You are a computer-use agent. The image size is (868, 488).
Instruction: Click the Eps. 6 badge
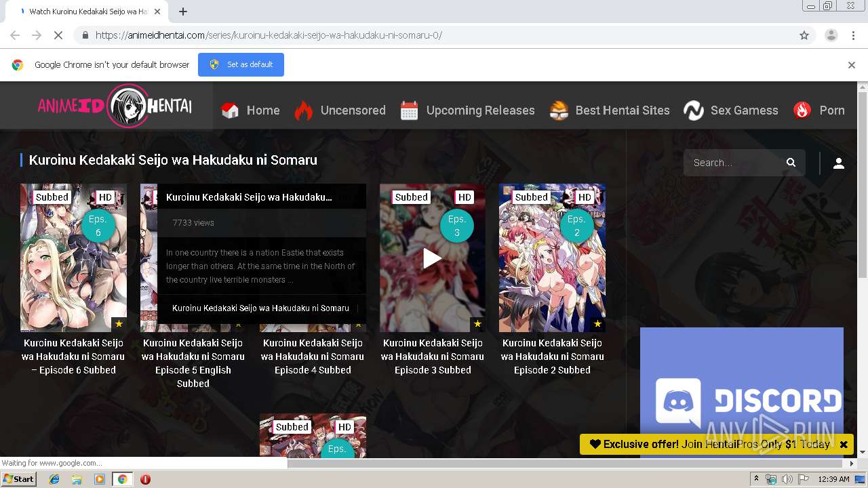pyautogui.click(x=98, y=226)
